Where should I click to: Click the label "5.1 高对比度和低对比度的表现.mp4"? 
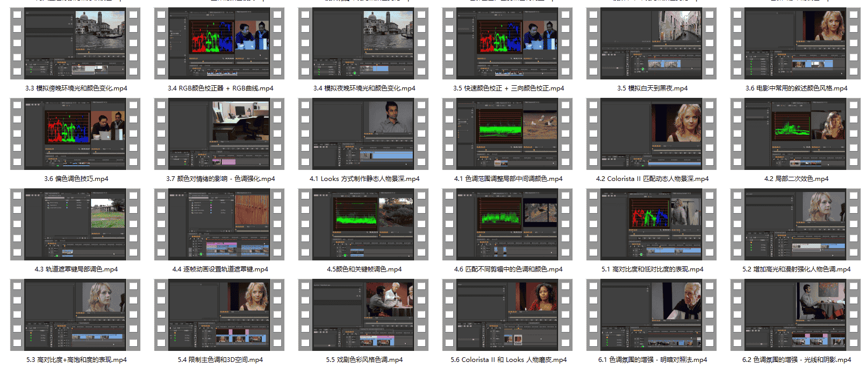(x=652, y=269)
